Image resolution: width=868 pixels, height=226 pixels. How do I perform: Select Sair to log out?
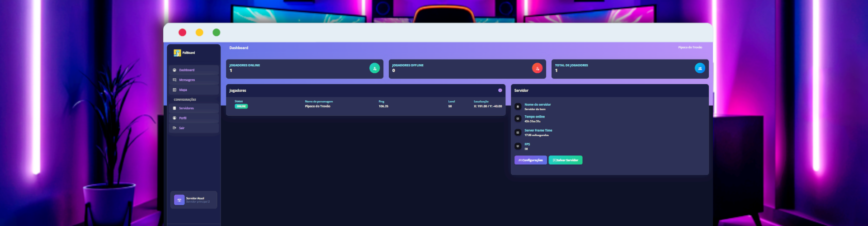click(x=193, y=128)
